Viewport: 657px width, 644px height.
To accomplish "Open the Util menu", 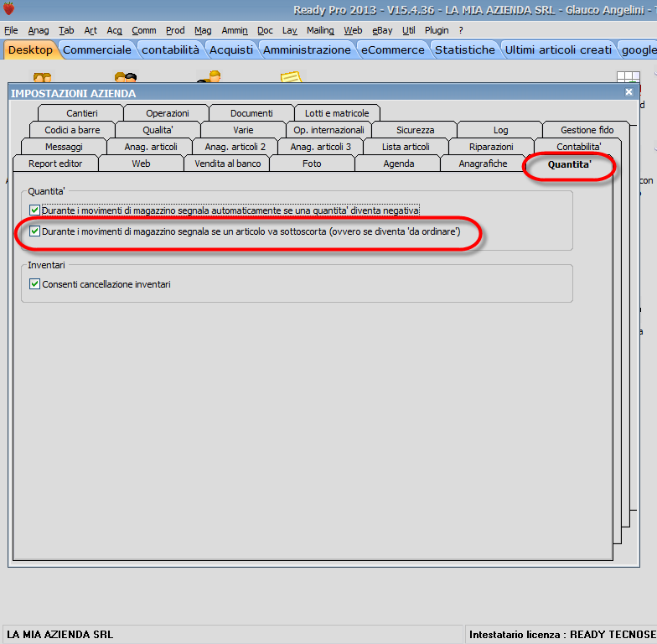I will (x=409, y=30).
